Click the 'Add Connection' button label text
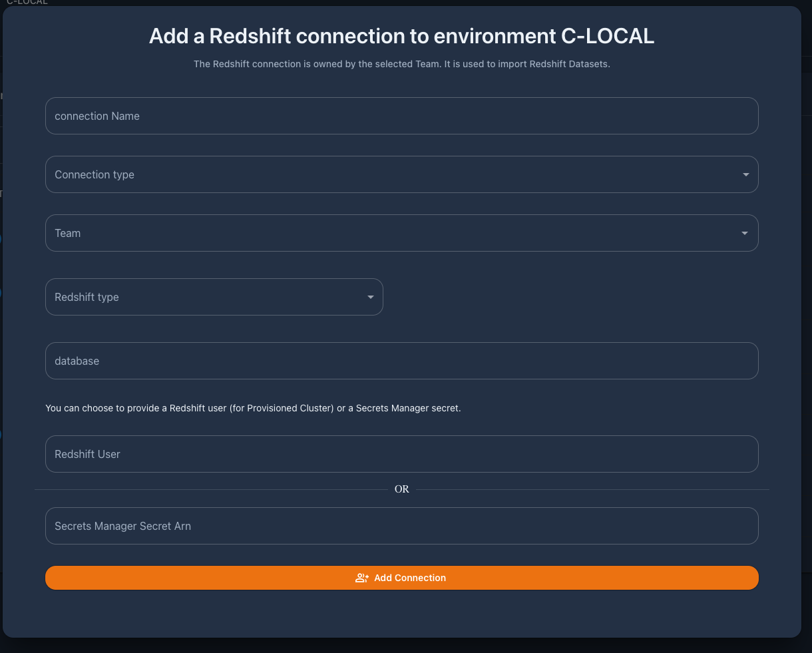Viewport: 812px width, 653px height. (x=410, y=578)
